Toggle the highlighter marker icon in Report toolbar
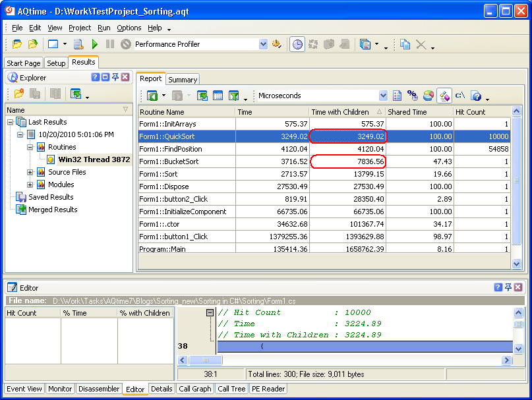Screen dimensions: 532x400 point(444,96)
